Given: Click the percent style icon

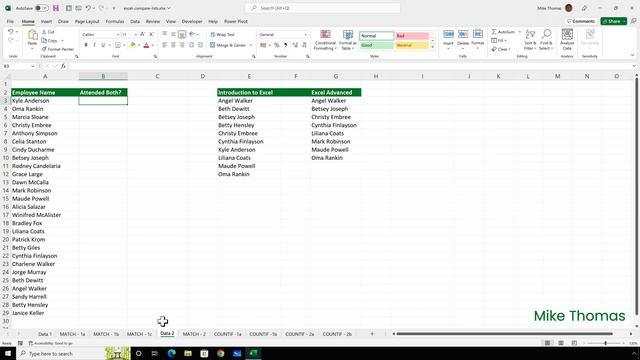Looking at the screenshot, I should coord(277,45).
